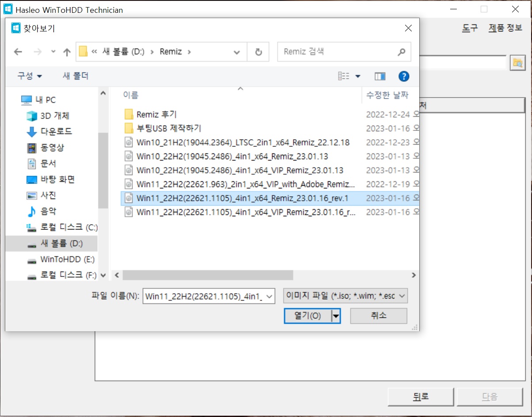The width and height of the screenshot is (532, 417).
Task: Expand the address bar history dropdown
Action: [x=237, y=52]
